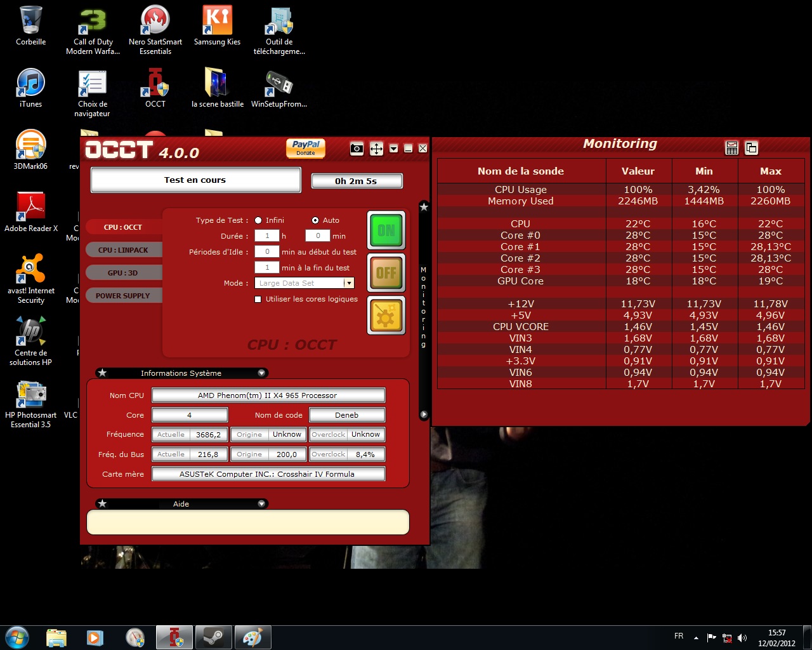Open the POWER SUPPLY test tab

(x=123, y=296)
